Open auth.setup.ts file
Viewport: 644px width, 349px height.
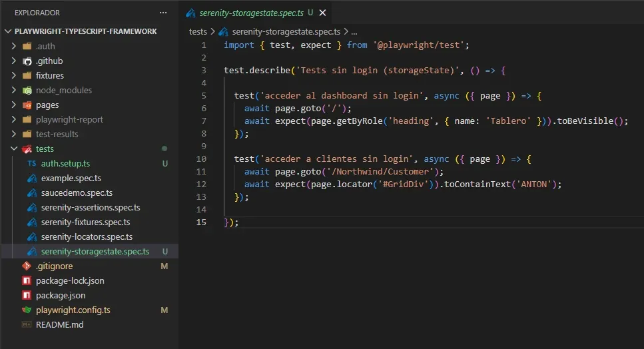[65, 163]
